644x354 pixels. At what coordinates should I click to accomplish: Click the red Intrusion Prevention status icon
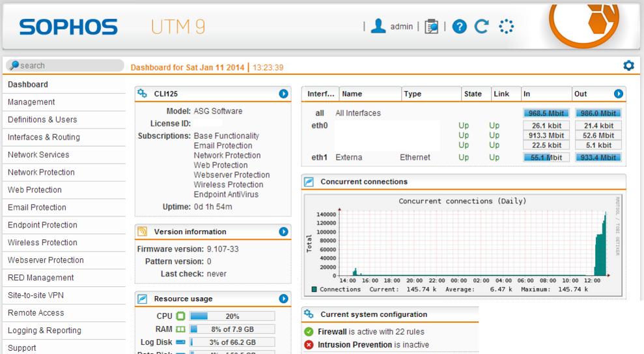[309, 344]
